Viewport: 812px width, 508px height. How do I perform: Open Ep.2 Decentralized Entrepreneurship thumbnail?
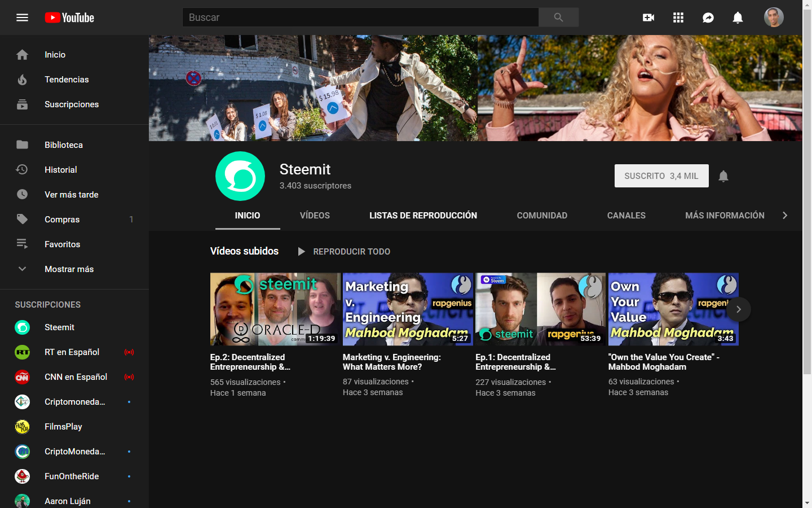click(x=275, y=309)
